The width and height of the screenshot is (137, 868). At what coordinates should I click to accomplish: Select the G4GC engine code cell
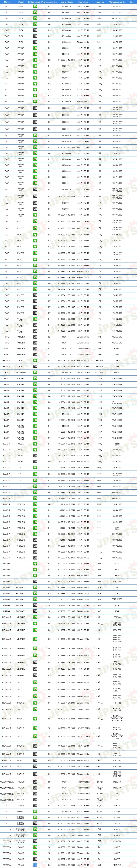click(117, 372)
